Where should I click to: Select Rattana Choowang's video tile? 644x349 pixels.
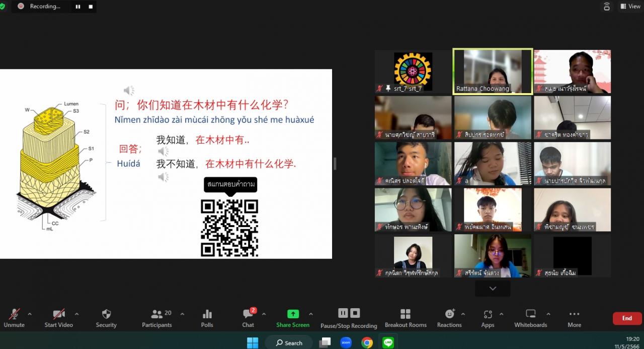(493, 71)
